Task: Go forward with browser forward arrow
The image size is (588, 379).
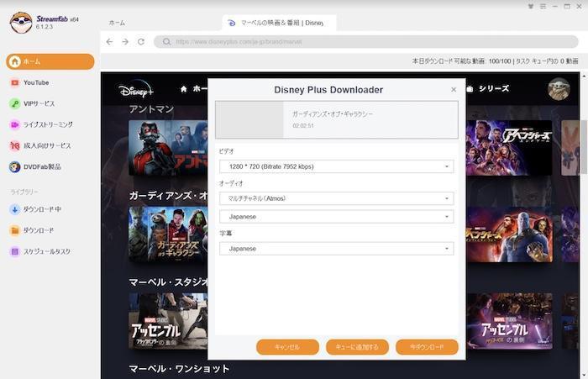Action: 125,42
